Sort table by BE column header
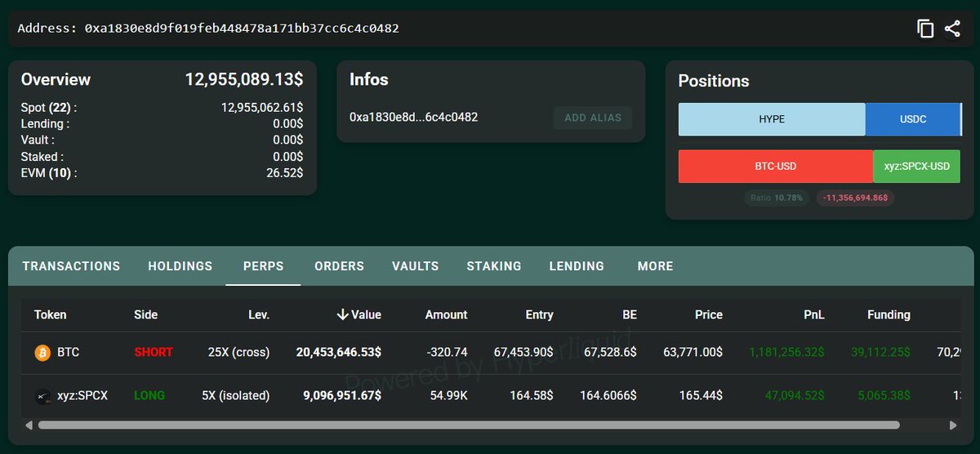 click(x=630, y=314)
